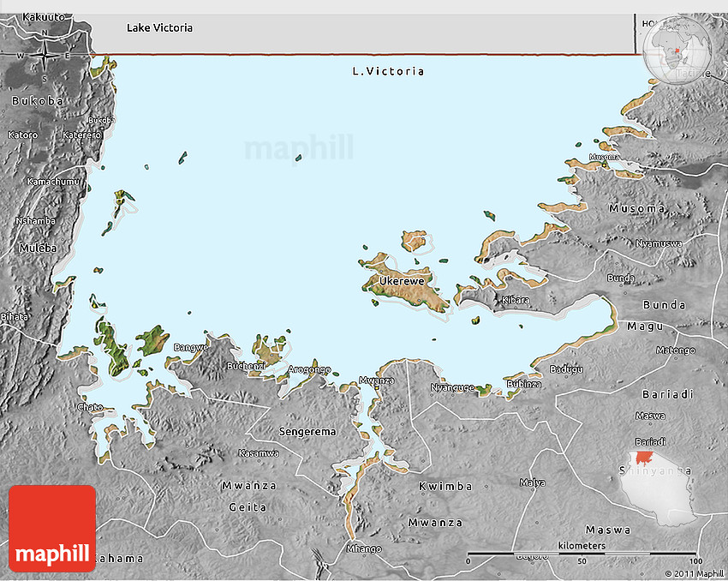Select the Magu district label

645,326
